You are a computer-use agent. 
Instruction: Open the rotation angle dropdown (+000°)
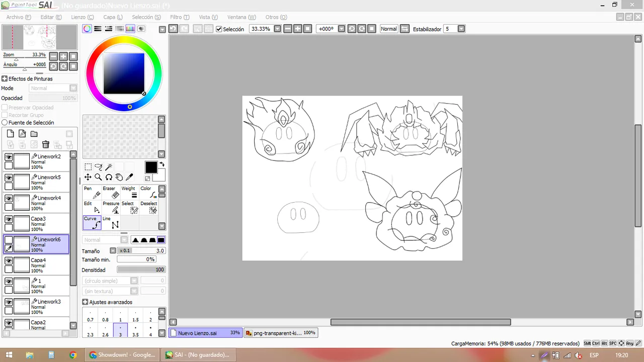coord(342,29)
